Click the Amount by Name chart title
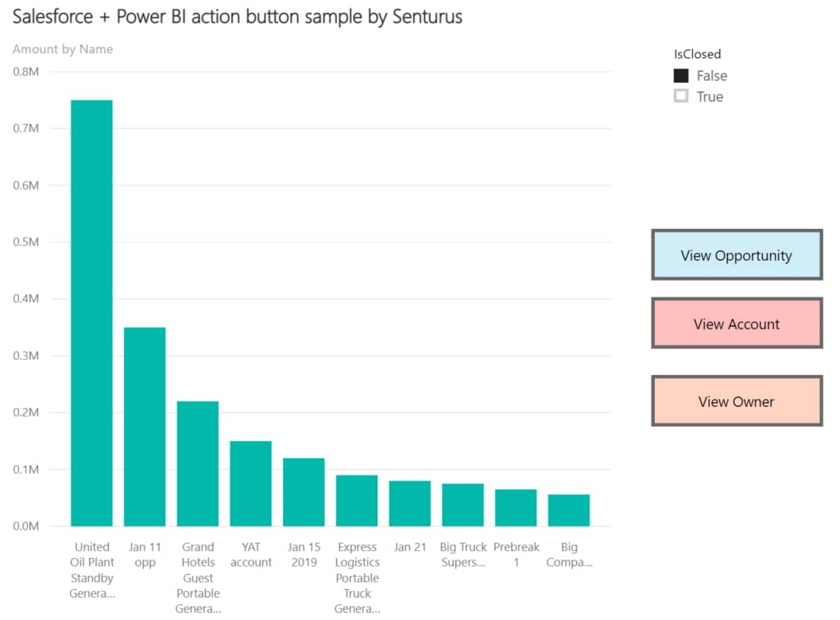 [63, 49]
